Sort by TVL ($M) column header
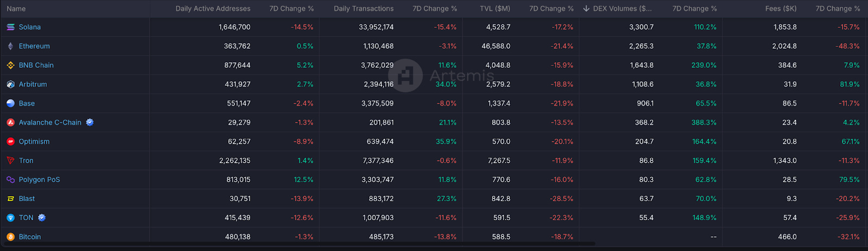The image size is (868, 251). point(495,9)
